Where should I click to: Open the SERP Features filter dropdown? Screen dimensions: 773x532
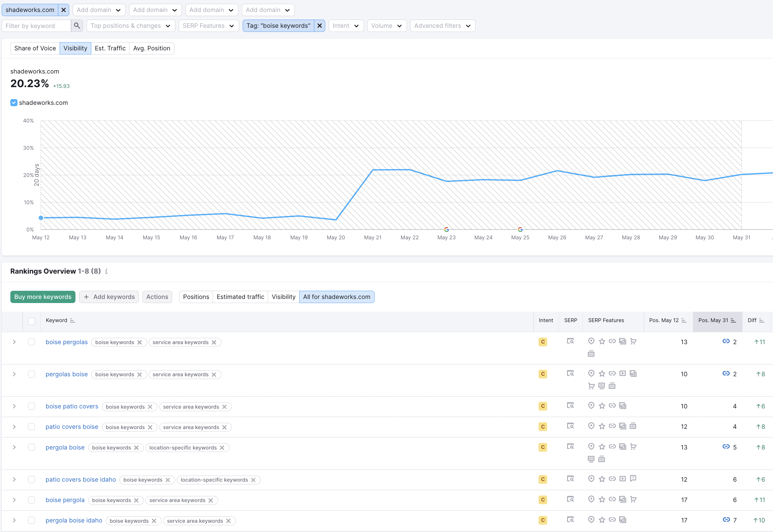(209, 26)
